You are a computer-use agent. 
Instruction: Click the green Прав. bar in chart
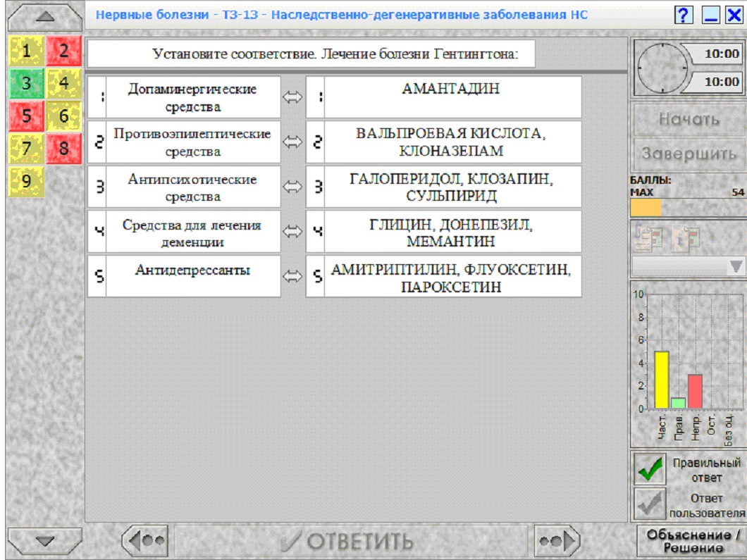pos(678,403)
